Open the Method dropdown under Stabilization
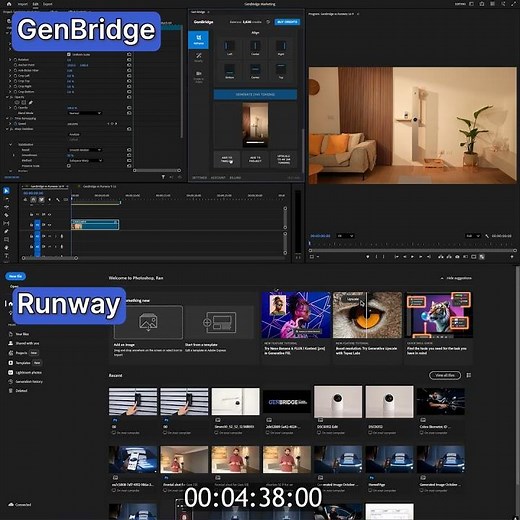This screenshot has width=520, height=520. pyautogui.click(x=85, y=160)
